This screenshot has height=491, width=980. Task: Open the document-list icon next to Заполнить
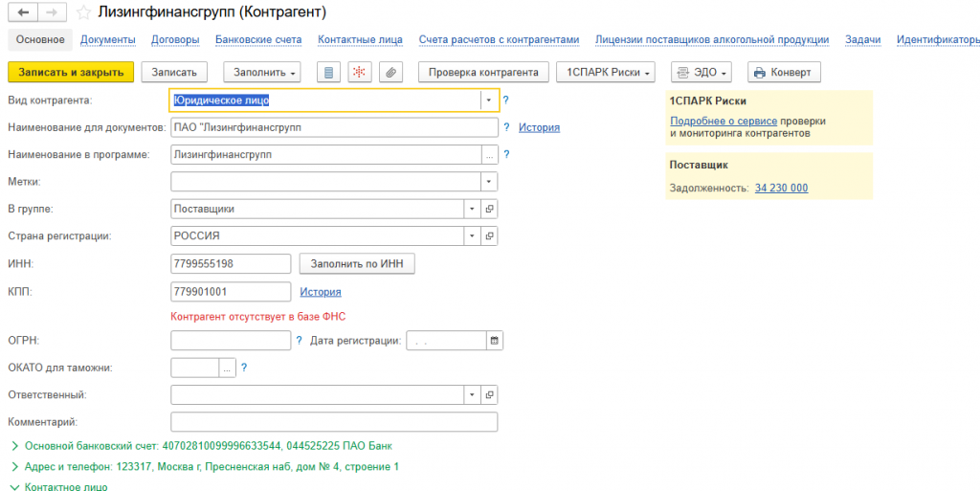[x=329, y=72]
